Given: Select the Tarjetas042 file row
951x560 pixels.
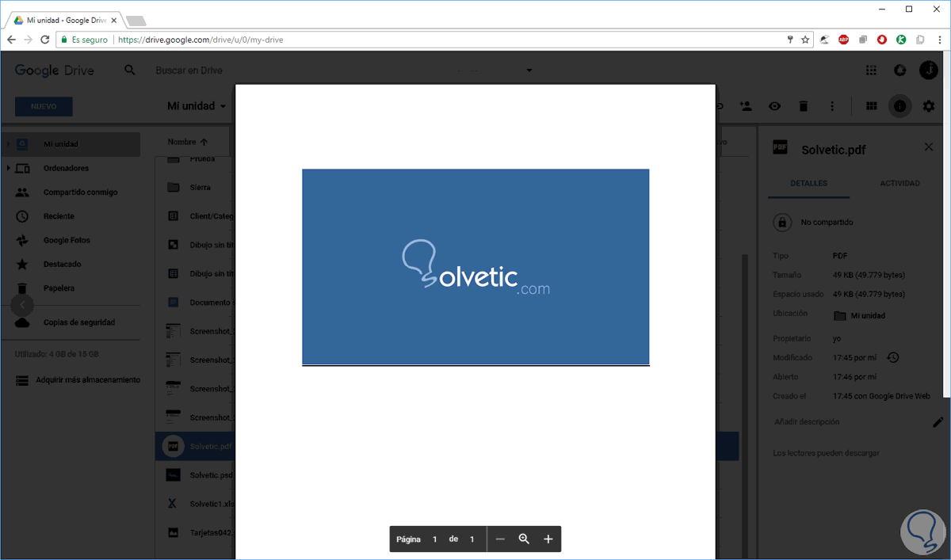Looking at the screenshot, I should pos(194,532).
